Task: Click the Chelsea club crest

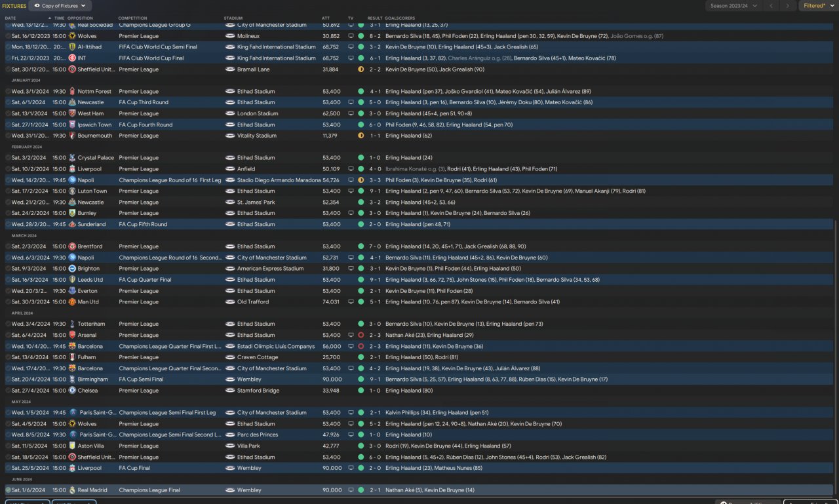Action: coord(72,391)
